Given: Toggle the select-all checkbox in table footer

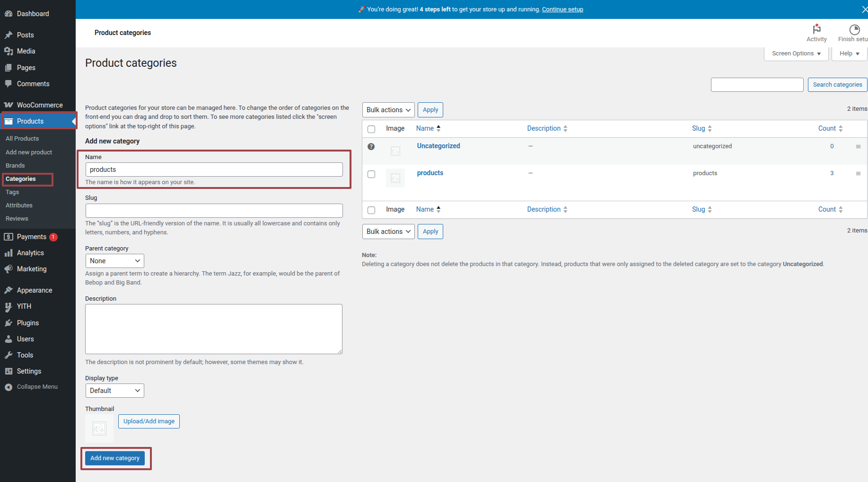Looking at the screenshot, I should click(371, 210).
